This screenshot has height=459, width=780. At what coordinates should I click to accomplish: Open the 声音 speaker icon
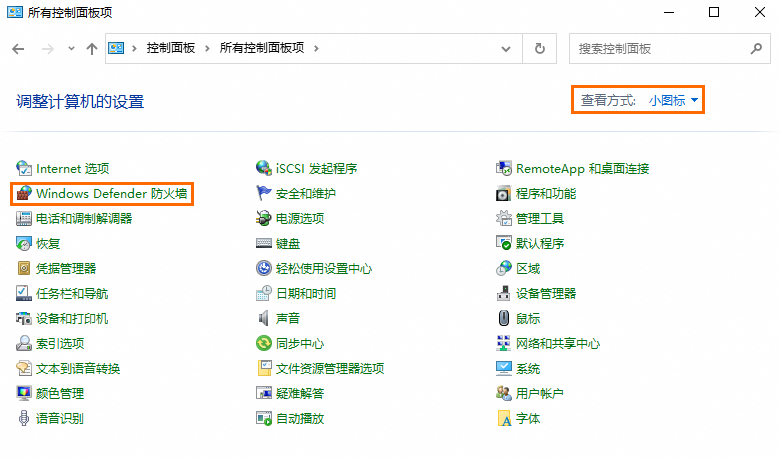coord(264,319)
